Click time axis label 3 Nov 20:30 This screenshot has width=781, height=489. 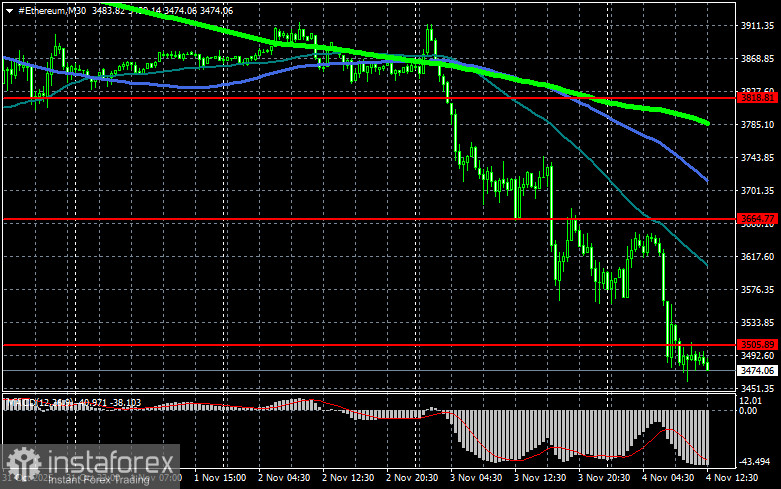[604, 478]
